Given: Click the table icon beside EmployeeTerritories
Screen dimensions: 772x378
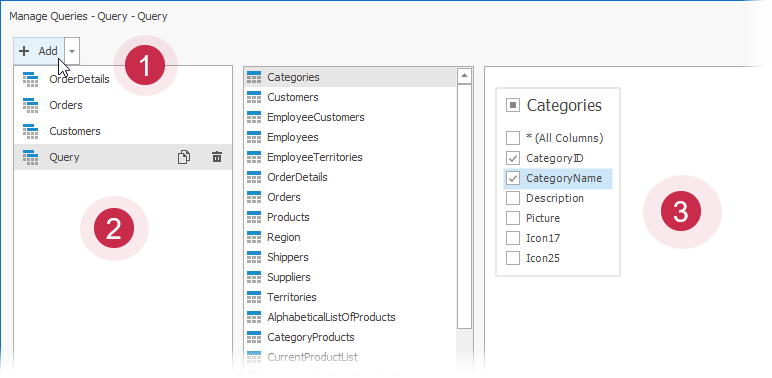Looking at the screenshot, I should (x=254, y=157).
